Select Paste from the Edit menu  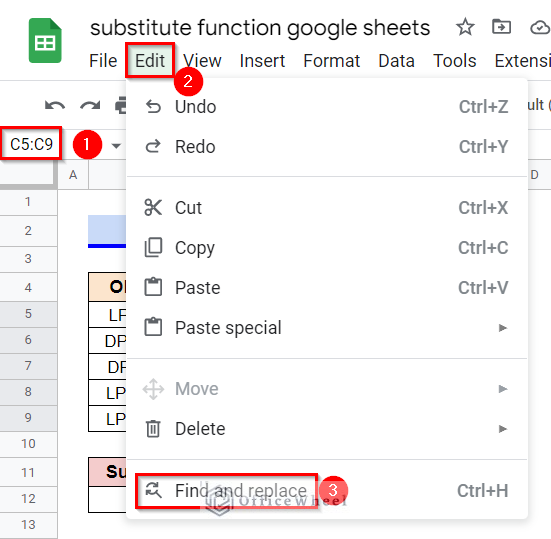(x=327, y=288)
